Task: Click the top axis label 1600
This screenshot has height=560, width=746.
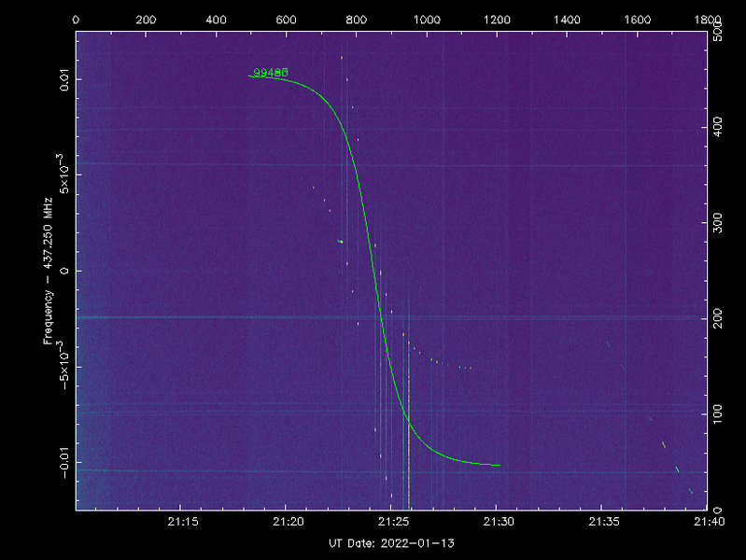Action: [x=637, y=20]
